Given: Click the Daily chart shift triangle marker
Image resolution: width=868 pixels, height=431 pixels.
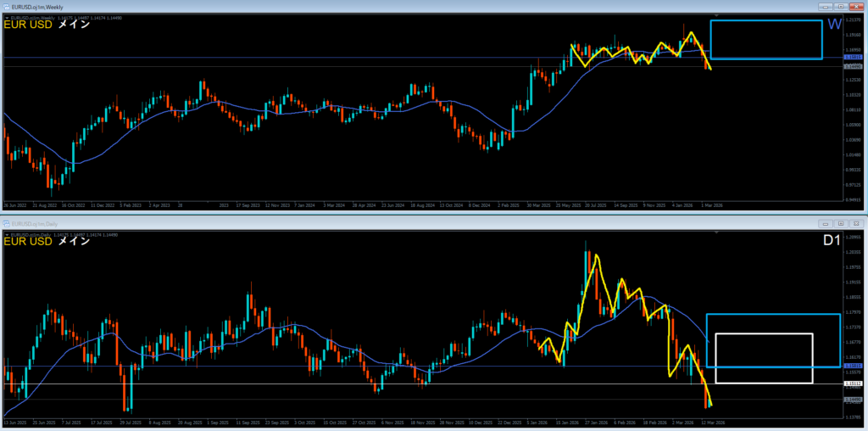Looking at the screenshot, I should [717, 232].
